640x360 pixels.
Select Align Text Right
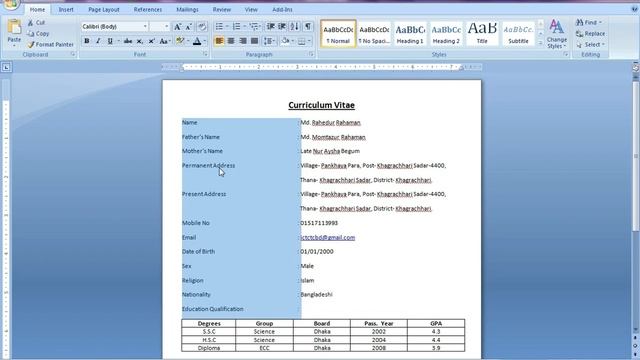243,41
